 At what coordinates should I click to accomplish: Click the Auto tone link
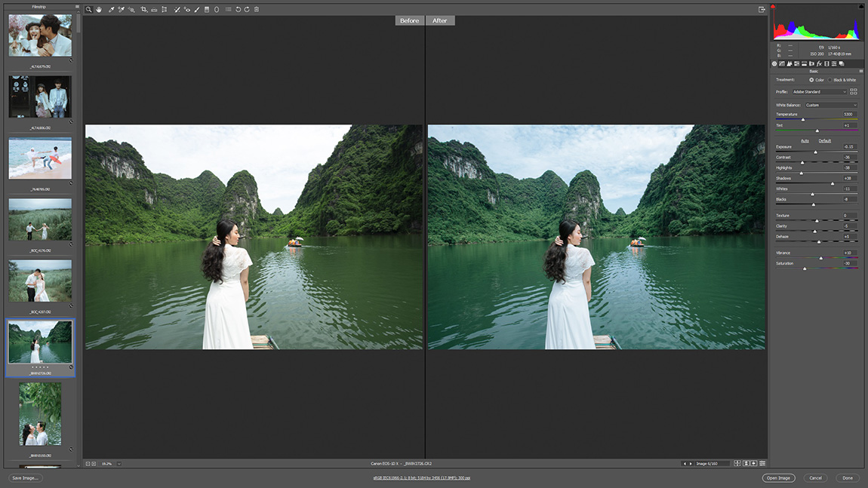[x=805, y=140]
